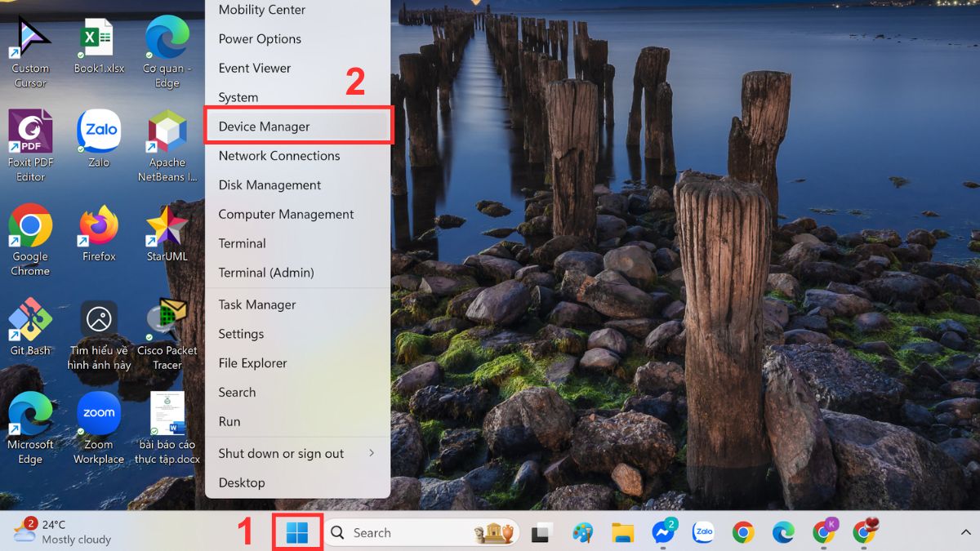This screenshot has width=980, height=551.
Task: Open Messenger with 2 notifications on the taskbar
Action: (664, 532)
